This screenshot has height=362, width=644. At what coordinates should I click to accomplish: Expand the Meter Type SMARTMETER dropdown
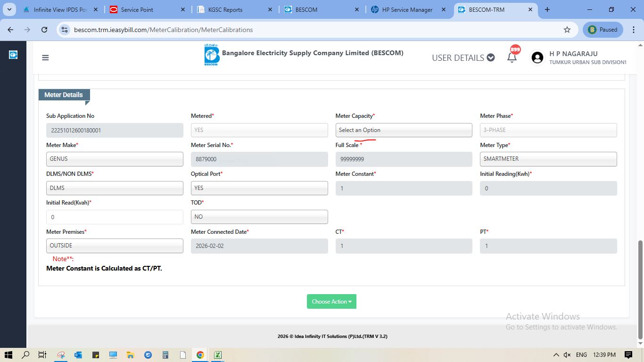click(548, 159)
